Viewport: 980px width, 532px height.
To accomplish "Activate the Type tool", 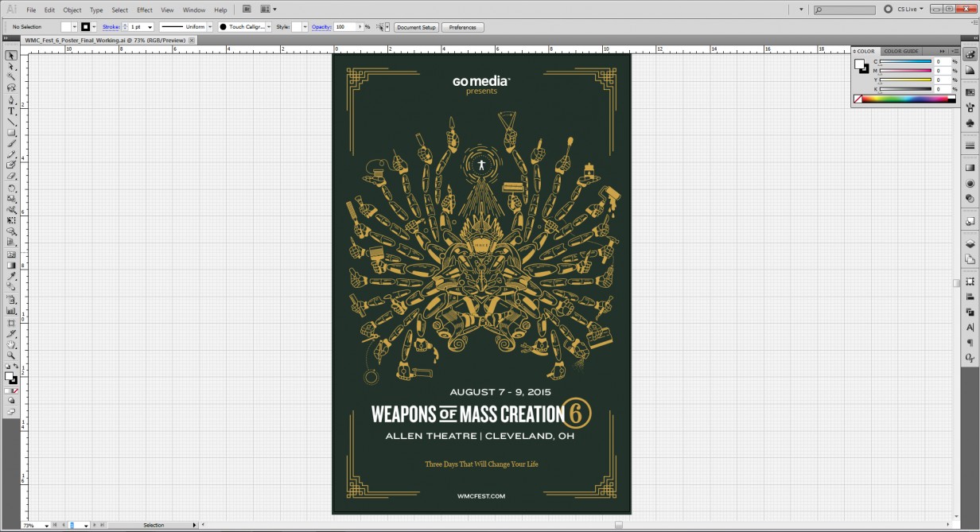I will click(x=11, y=112).
